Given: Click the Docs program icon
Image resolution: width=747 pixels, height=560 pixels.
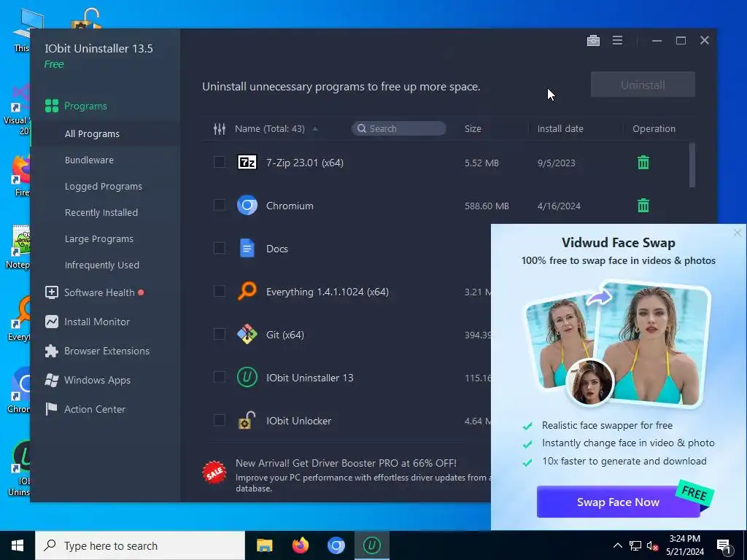Looking at the screenshot, I should pyautogui.click(x=247, y=248).
